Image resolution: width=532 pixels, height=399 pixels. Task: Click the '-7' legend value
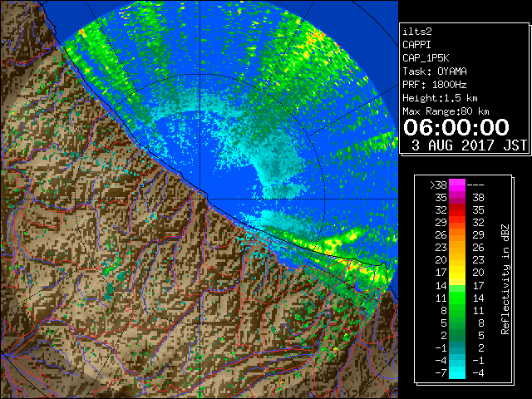(441, 372)
